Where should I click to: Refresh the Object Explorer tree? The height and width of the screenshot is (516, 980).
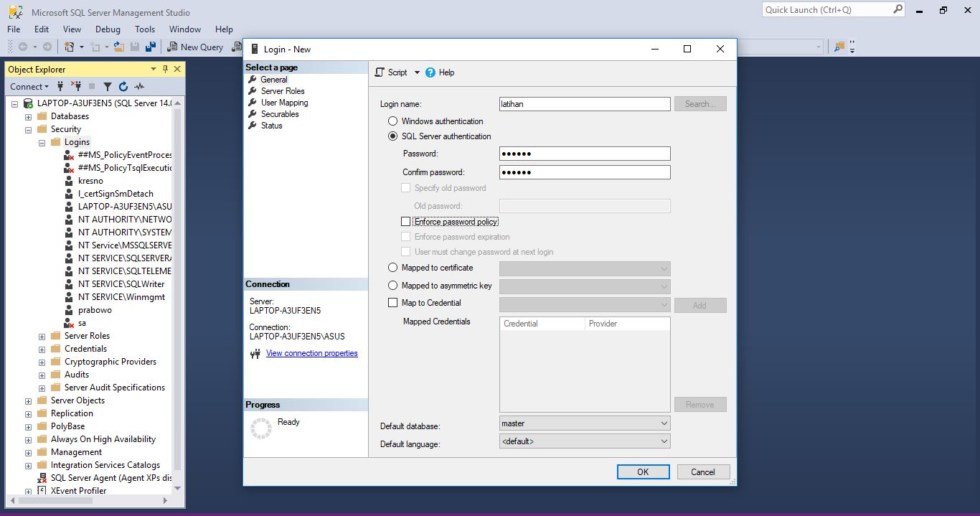(x=123, y=86)
